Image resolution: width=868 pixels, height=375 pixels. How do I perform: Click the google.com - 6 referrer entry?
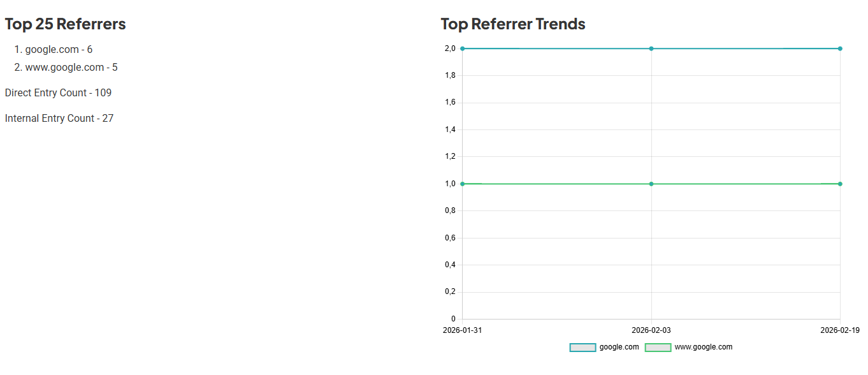pyautogui.click(x=59, y=50)
